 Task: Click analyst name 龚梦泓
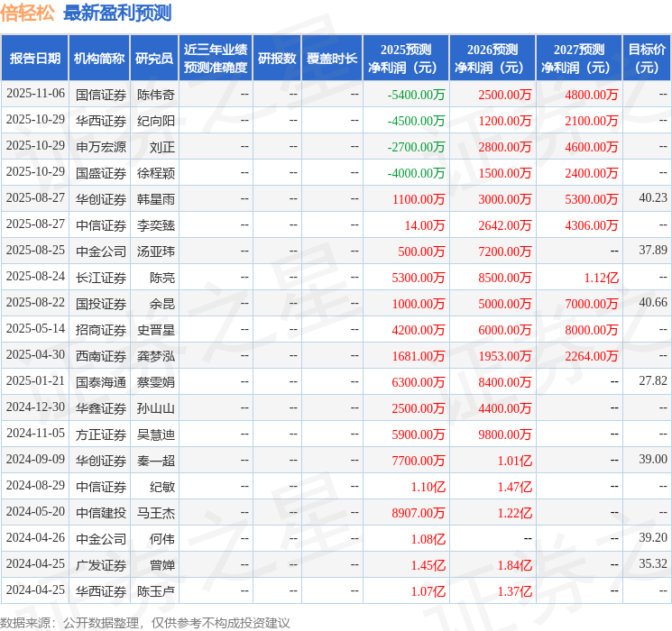155,356
